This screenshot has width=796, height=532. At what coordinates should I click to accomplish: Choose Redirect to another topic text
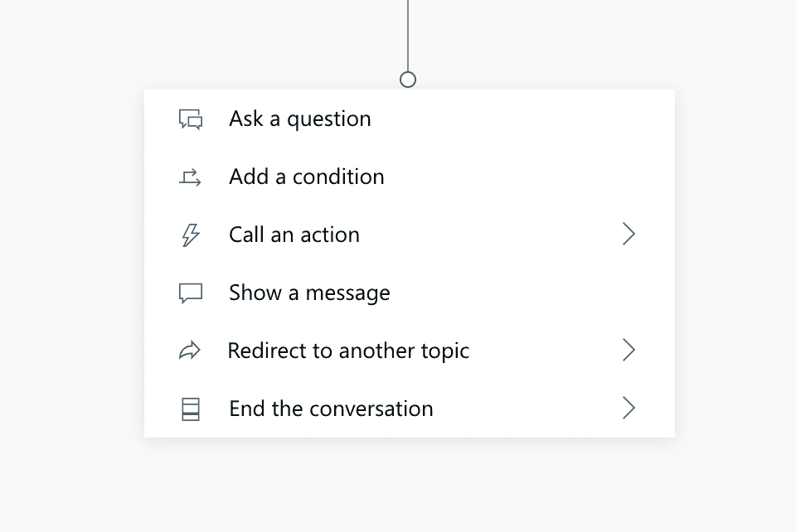[348, 351]
